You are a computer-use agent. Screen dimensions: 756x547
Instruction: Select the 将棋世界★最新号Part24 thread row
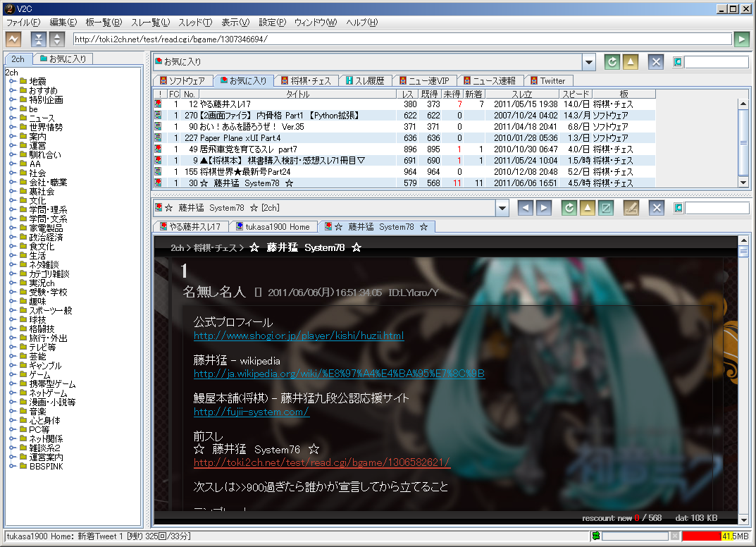click(404, 172)
